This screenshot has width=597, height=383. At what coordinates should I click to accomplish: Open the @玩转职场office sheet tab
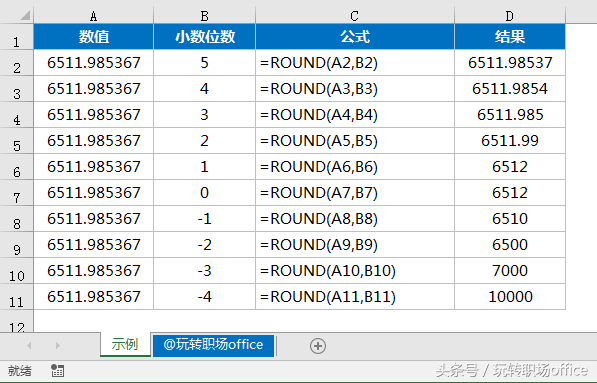(x=213, y=345)
